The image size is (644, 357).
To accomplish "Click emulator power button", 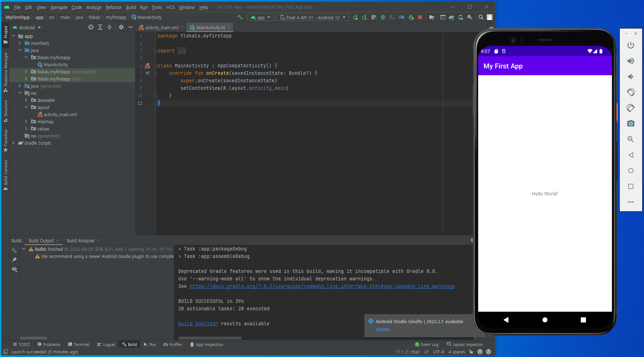I will 631,45.
